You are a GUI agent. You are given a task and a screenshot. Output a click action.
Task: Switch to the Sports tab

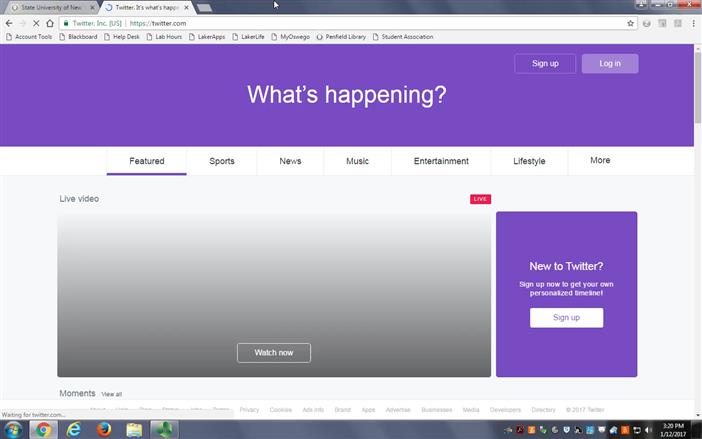(222, 161)
